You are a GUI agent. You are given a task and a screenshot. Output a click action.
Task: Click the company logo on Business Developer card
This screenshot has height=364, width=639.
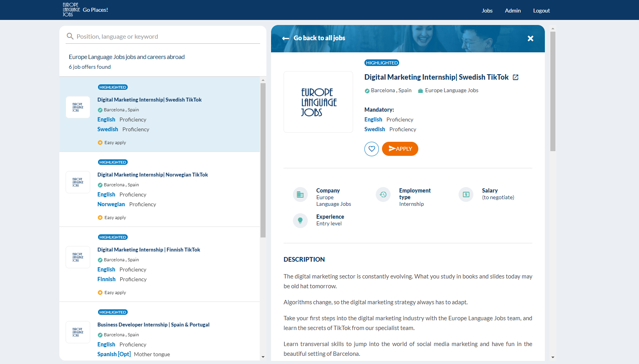click(x=78, y=332)
